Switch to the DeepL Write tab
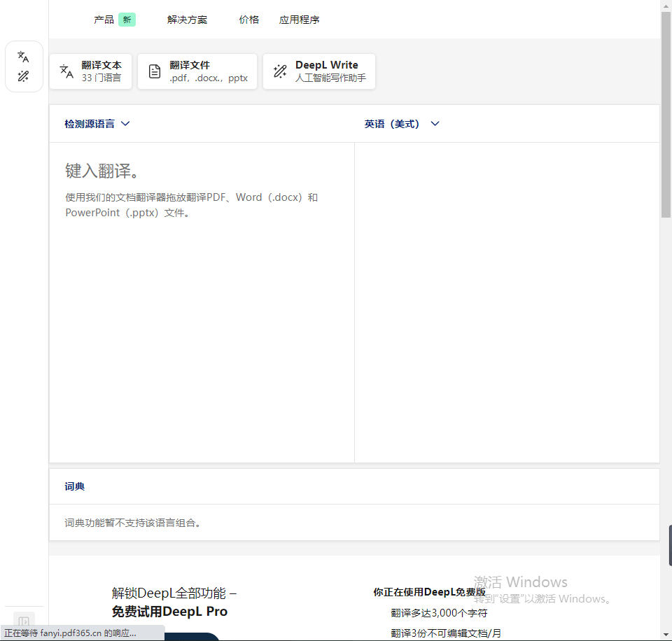This screenshot has width=672, height=641. pyautogui.click(x=319, y=71)
